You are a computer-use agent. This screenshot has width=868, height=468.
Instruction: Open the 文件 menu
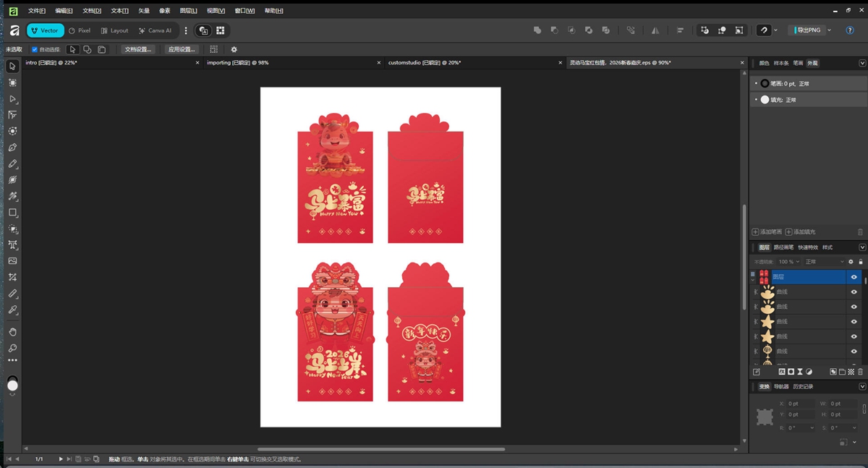pos(37,11)
